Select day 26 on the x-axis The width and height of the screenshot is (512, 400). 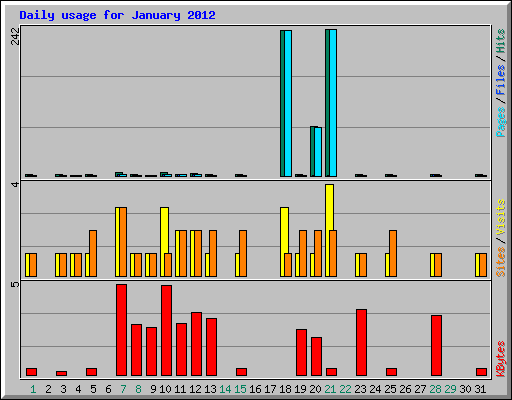405,389
